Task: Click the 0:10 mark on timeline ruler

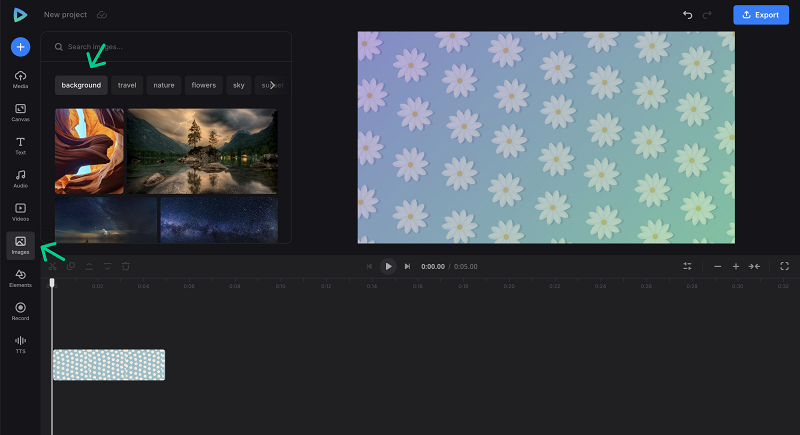Action: (281, 286)
